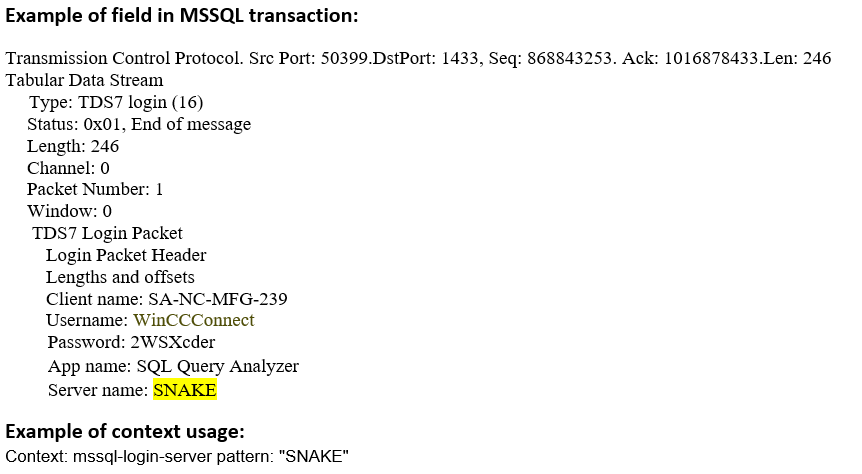Image resolution: width=862 pixels, height=474 pixels.
Task: Select the "App name: SQL Query Analyzer" line
Action: (173, 366)
